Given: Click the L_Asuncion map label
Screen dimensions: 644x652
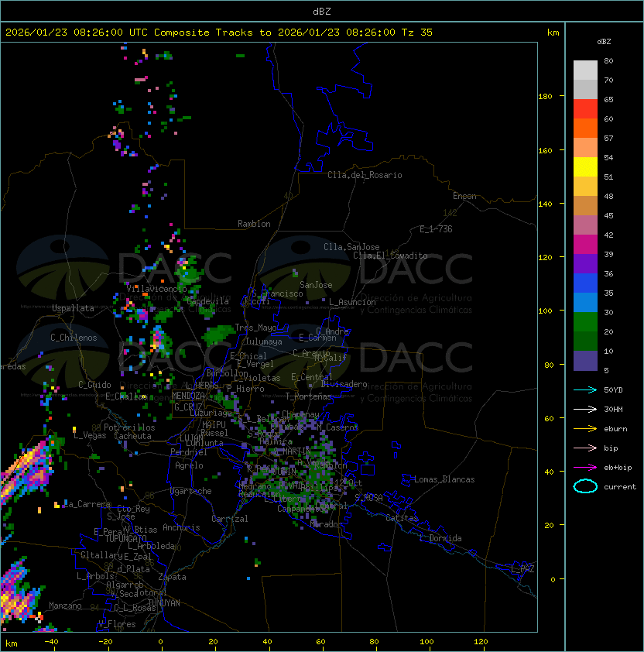Looking at the screenshot, I should coord(352,302).
